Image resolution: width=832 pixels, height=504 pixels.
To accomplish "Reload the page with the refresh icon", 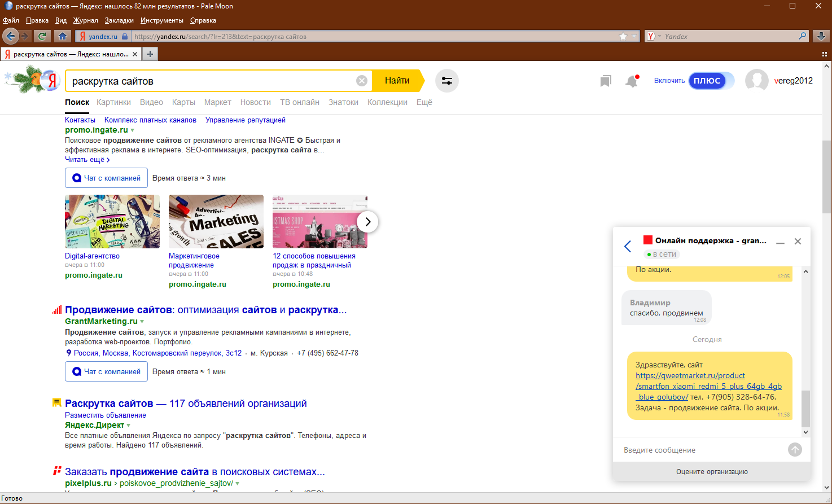I will coord(42,36).
